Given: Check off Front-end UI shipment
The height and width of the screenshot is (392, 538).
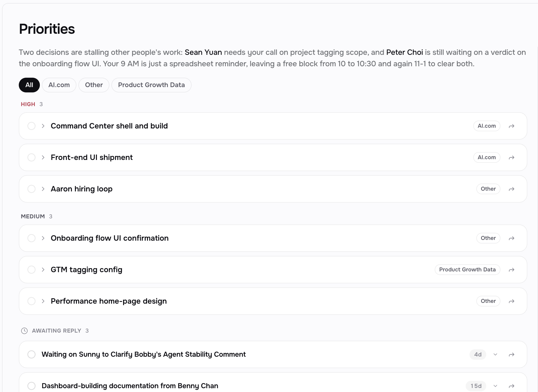Looking at the screenshot, I should click(31, 157).
